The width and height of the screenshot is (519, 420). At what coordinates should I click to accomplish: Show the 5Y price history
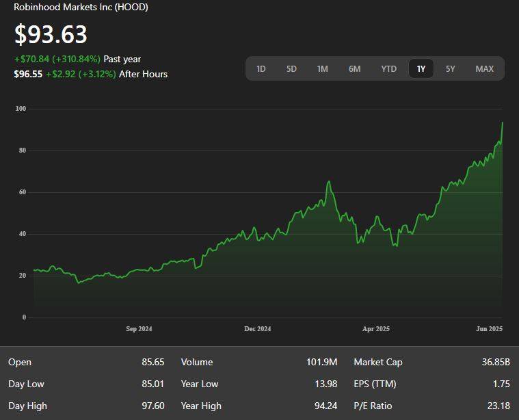(450, 68)
